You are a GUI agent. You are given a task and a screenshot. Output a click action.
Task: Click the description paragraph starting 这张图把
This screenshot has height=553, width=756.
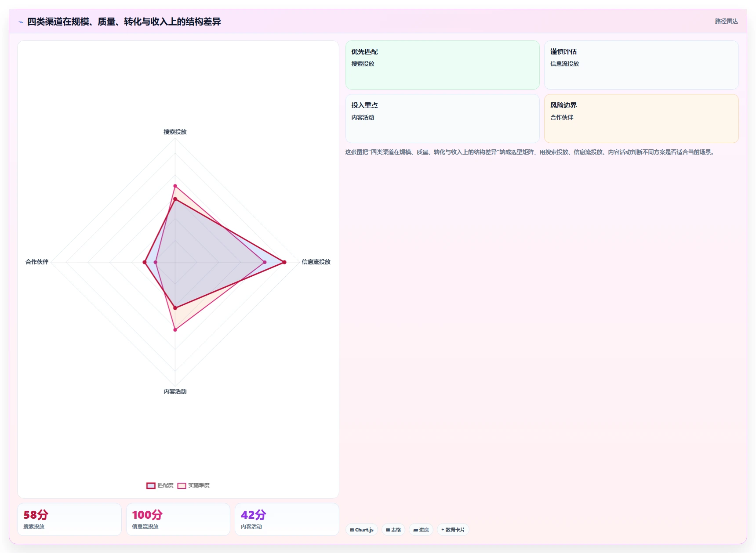coord(530,152)
